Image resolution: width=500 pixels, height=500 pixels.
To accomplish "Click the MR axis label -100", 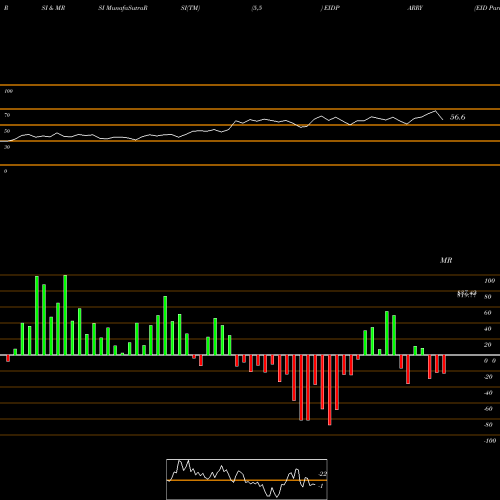I will (490, 441).
